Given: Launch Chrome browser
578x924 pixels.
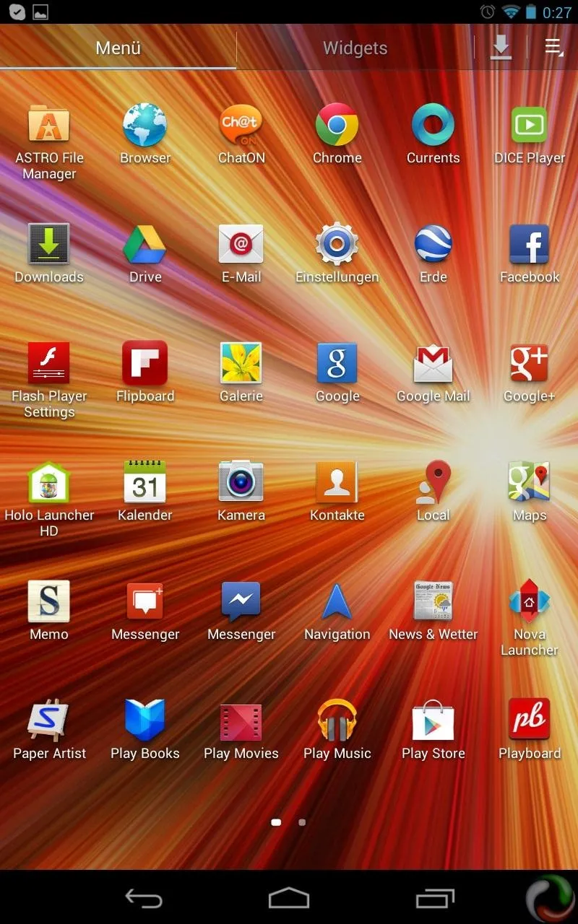Looking at the screenshot, I should click(x=337, y=134).
